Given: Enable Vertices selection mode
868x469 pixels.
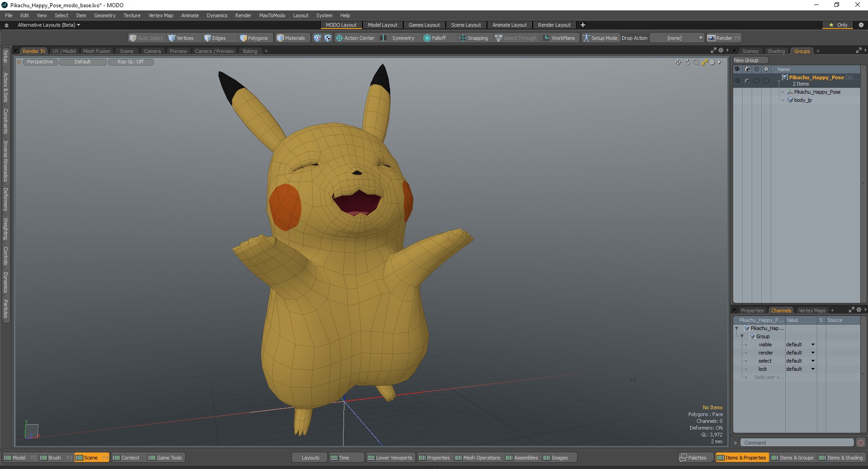Looking at the screenshot, I should pos(181,38).
